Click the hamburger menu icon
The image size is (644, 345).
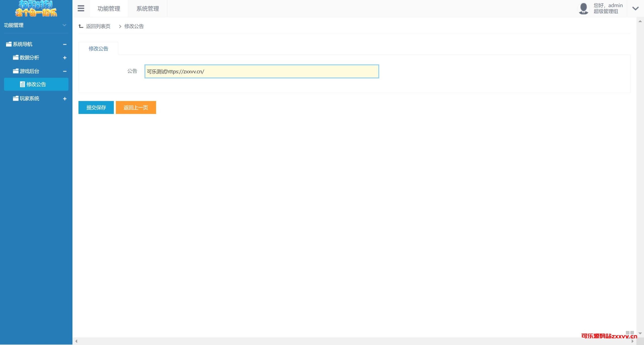(x=81, y=8)
